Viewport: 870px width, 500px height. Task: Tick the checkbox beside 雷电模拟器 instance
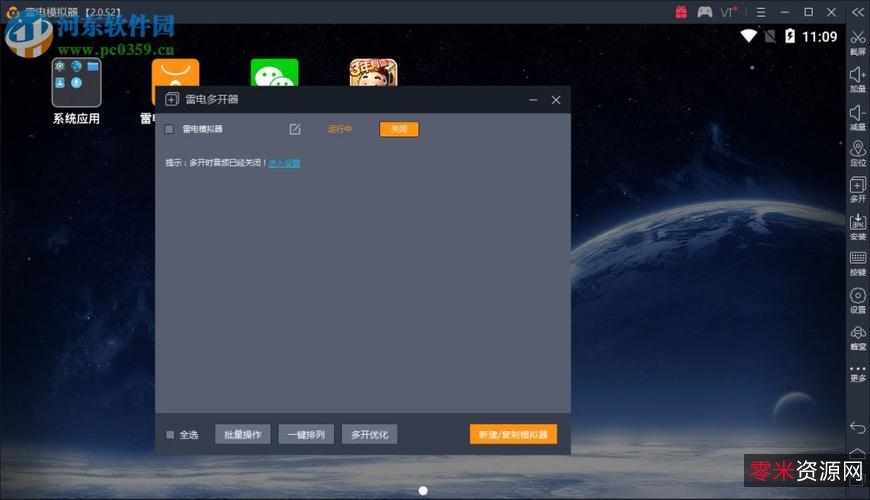[169, 129]
